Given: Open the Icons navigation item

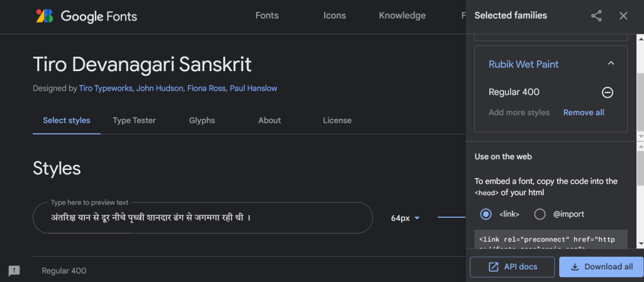Looking at the screenshot, I should (x=335, y=16).
